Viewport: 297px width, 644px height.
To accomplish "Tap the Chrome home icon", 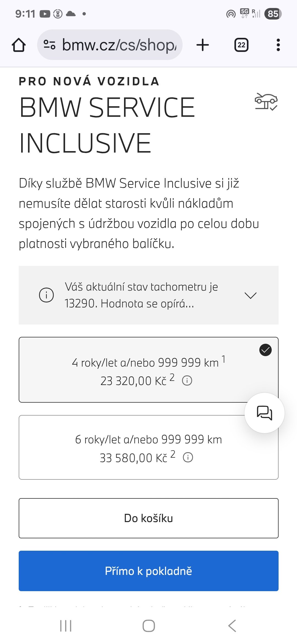I will pyautogui.click(x=19, y=45).
